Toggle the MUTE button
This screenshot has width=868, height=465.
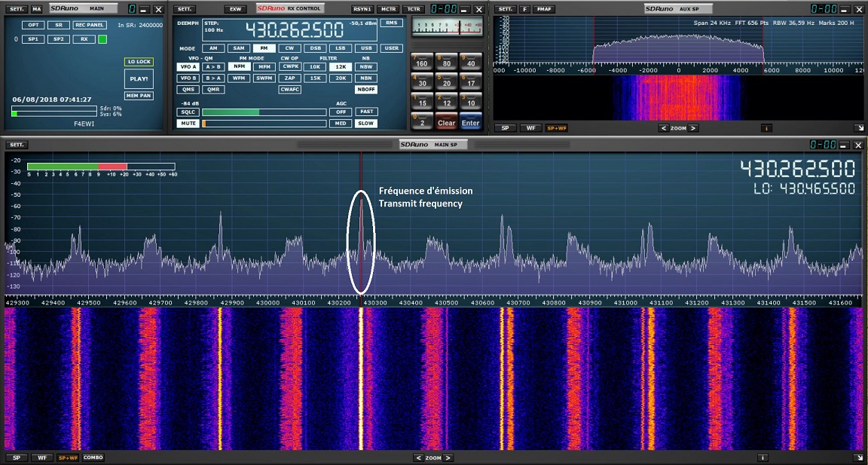pos(188,124)
